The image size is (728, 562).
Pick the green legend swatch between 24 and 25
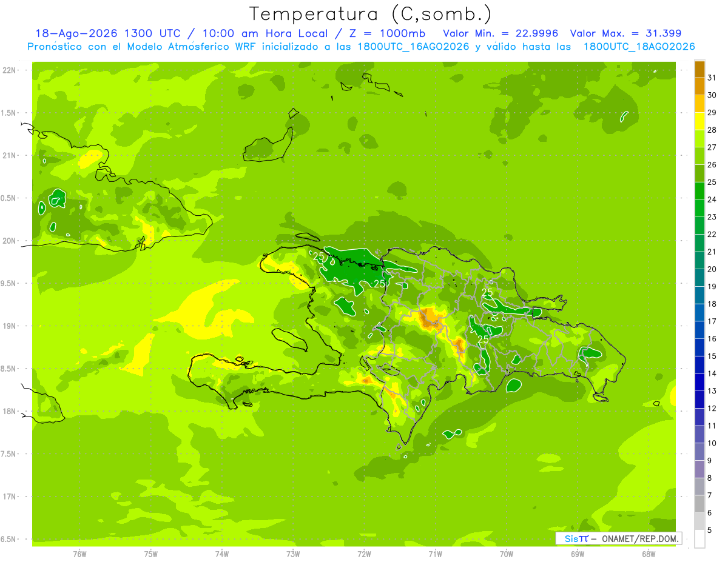(x=700, y=191)
